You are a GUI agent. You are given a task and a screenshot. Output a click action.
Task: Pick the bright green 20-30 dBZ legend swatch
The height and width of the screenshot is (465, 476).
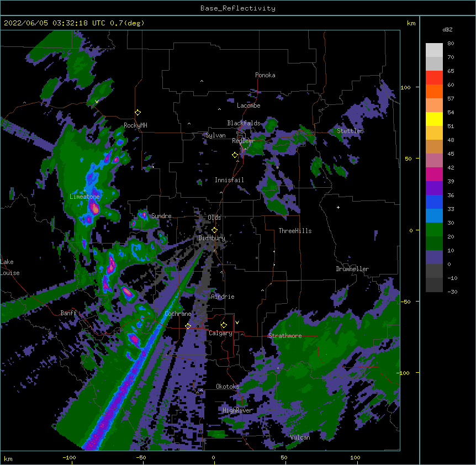tap(434, 230)
